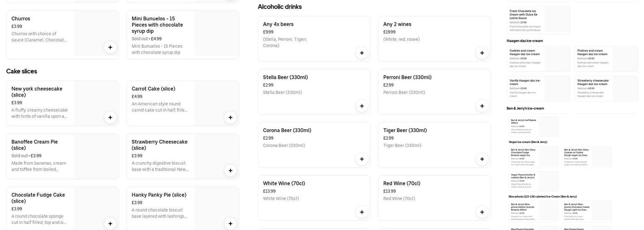
Task: Open the Banoffee Cream Pie item
Action: tap(63, 156)
